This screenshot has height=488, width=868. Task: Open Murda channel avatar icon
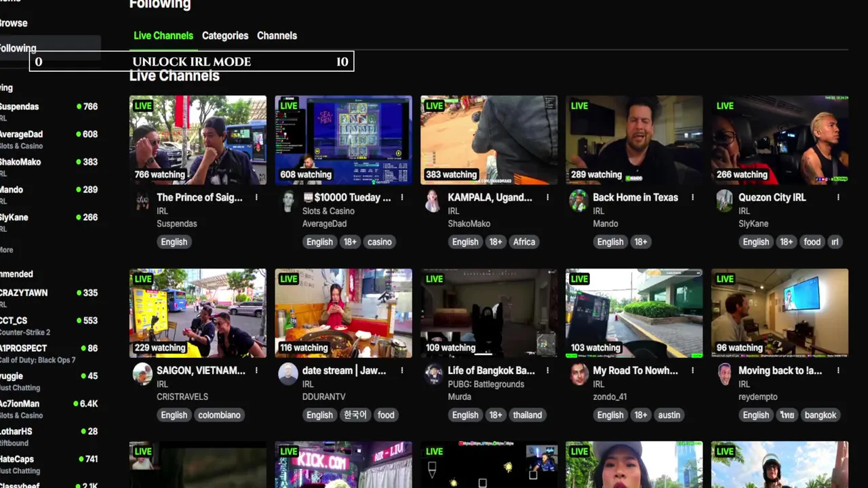pos(433,374)
